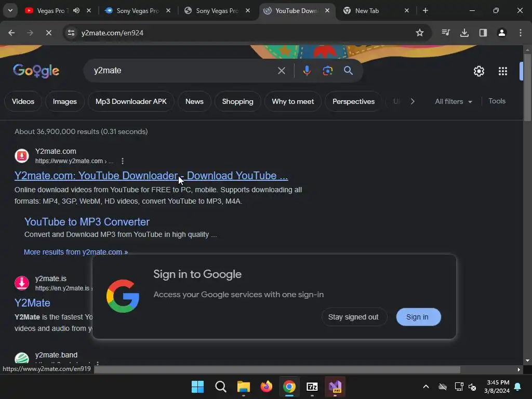Show more filter chips with right chevron

412,101
